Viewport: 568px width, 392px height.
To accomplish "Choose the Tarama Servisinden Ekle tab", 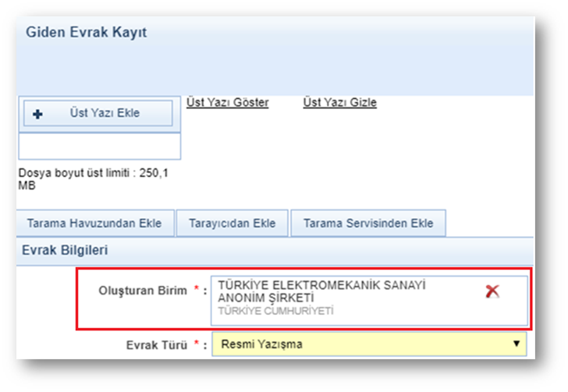I will point(368,224).
